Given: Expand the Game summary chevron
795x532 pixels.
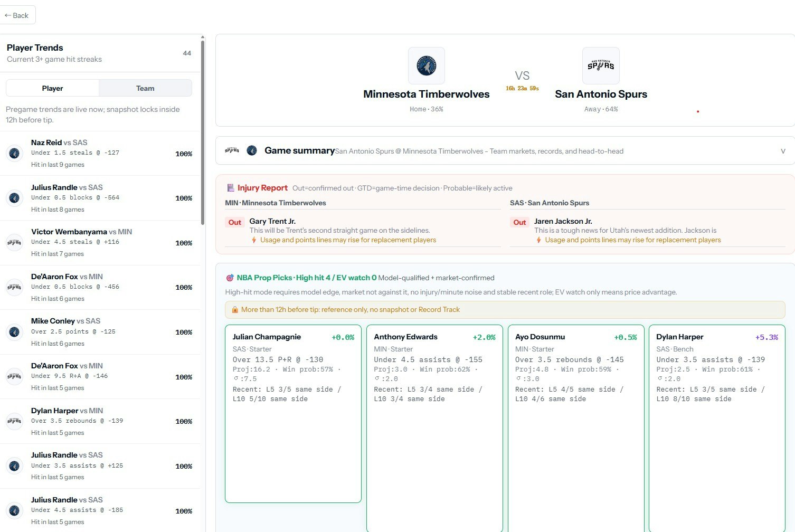Looking at the screenshot, I should pyautogui.click(x=783, y=151).
